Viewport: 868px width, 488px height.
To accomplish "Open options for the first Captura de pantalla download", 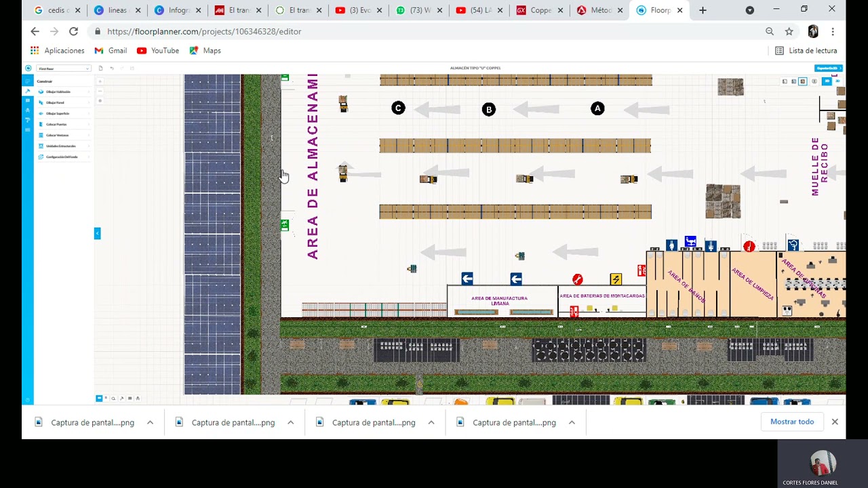I will coord(150,422).
